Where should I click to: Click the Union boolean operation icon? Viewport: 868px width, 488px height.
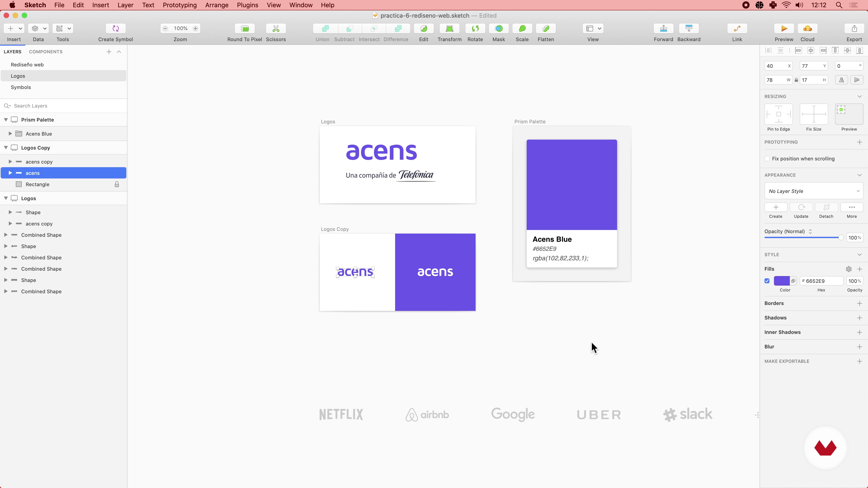325,29
